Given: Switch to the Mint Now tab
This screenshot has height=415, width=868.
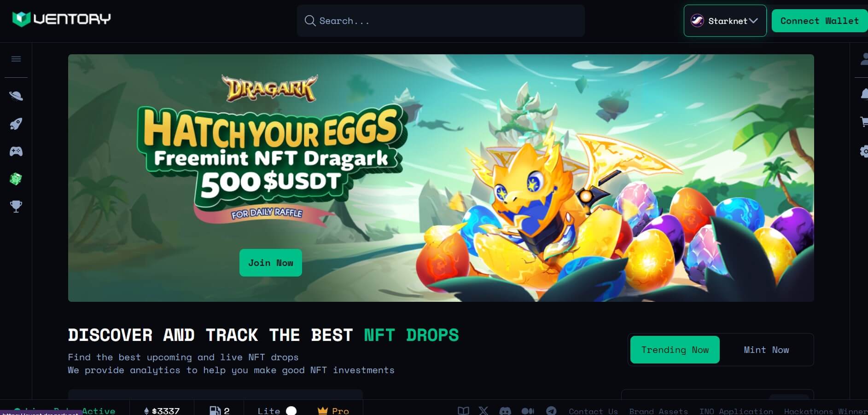Looking at the screenshot, I should (x=766, y=350).
